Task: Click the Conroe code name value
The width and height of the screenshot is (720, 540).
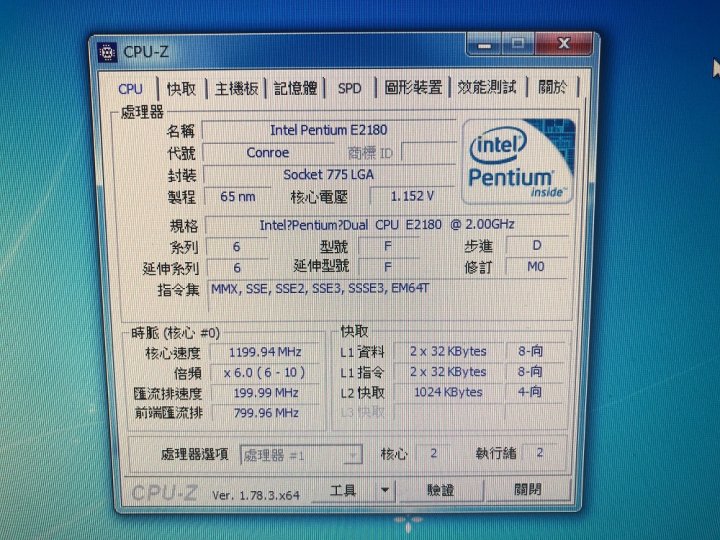Action: tap(268, 152)
